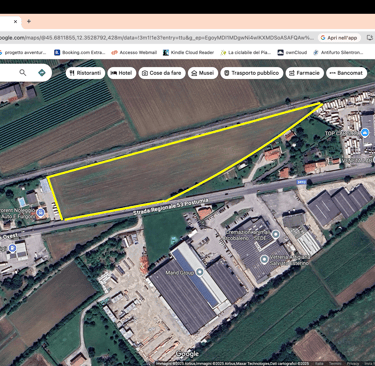Viewport: 375px width, 366px height.
Task: Select the Hotel category chip
Action: pos(122,73)
